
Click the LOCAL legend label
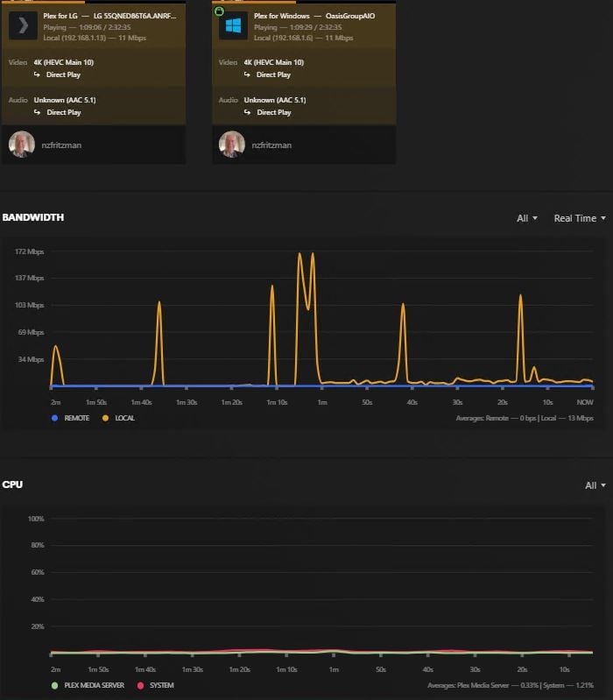125,418
